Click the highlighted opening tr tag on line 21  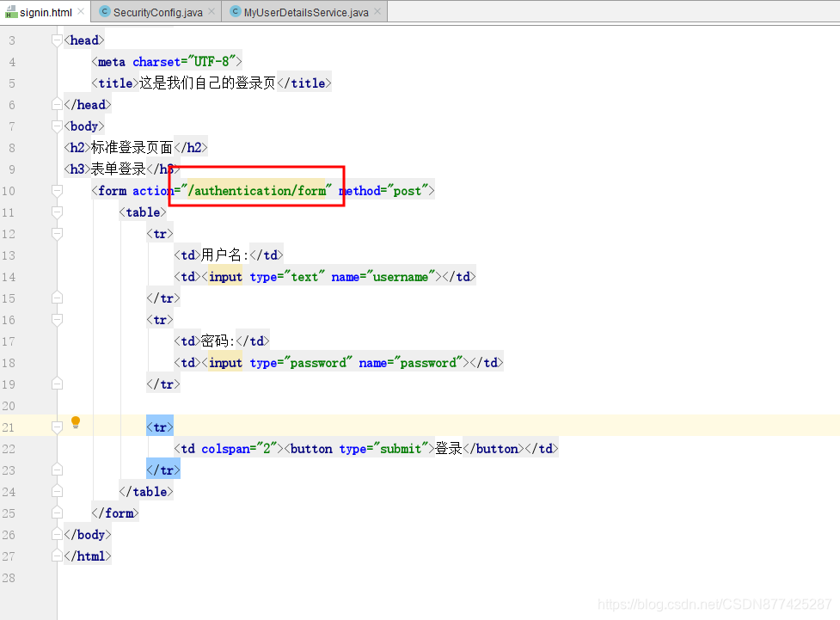click(x=160, y=427)
